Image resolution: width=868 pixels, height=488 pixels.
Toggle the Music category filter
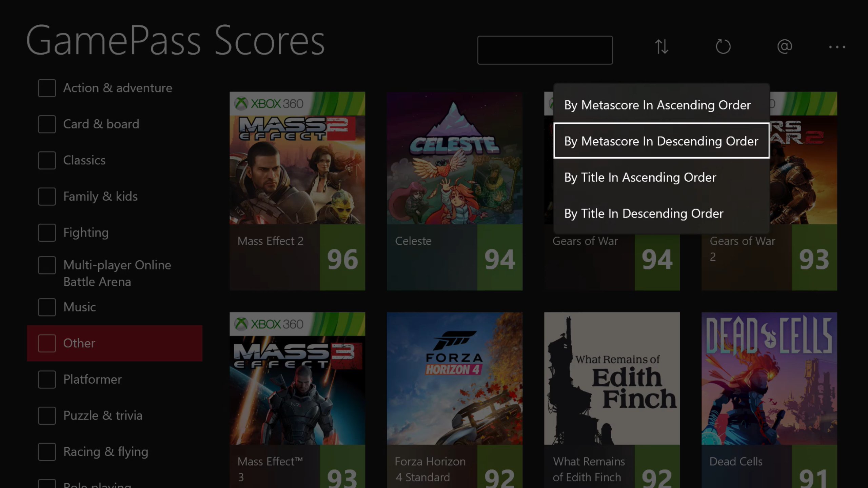[46, 307]
